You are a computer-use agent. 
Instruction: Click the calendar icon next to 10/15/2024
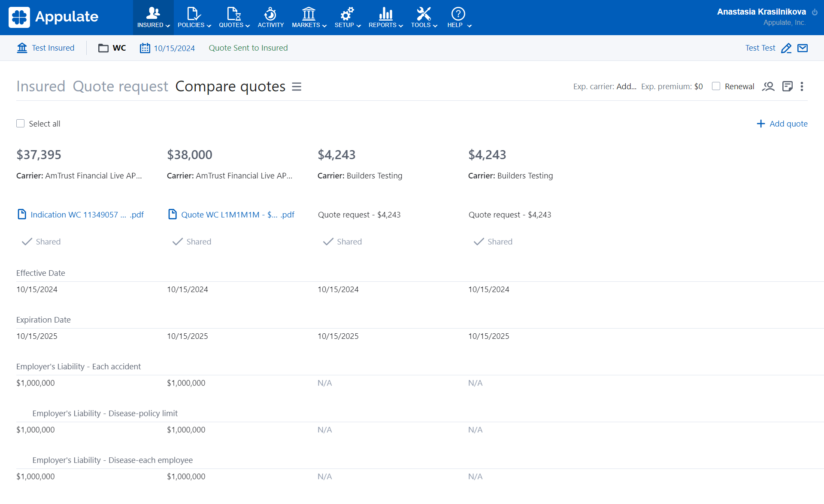(145, 48)
